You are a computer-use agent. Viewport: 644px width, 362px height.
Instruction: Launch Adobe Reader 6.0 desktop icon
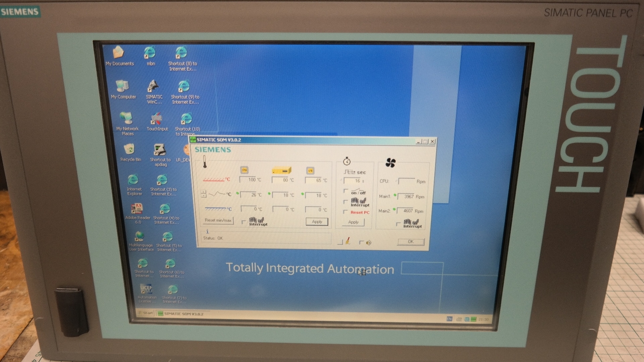pos(137,214)
